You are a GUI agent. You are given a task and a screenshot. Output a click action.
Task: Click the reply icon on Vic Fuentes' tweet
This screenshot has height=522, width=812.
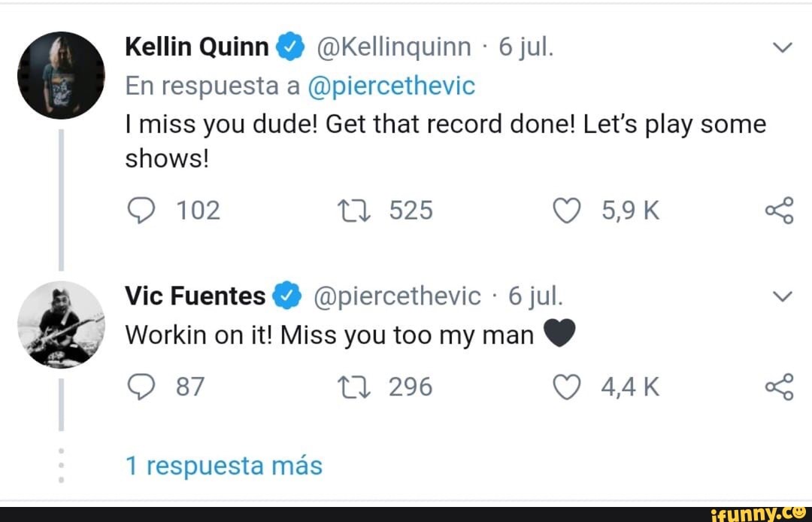(x=142, y=386)
